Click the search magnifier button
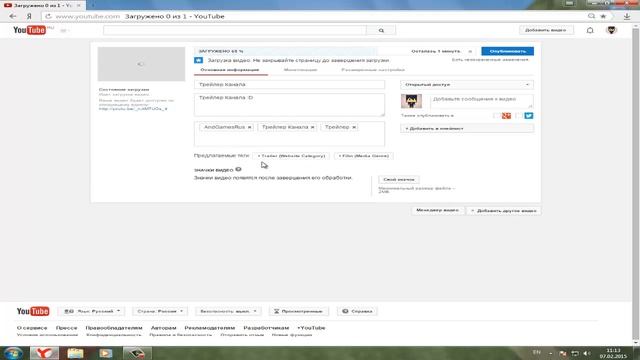Viewport: 640px width, 360px height. (381, 30)
